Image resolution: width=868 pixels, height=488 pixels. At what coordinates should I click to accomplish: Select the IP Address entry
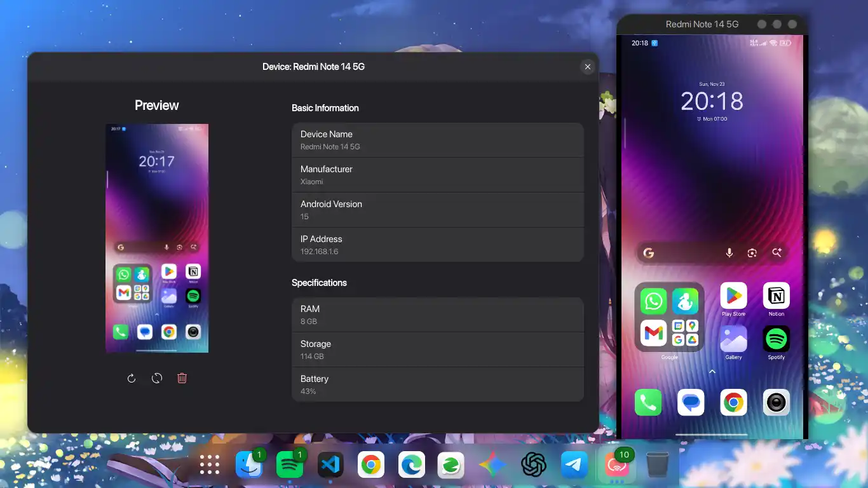click(437, 245)
